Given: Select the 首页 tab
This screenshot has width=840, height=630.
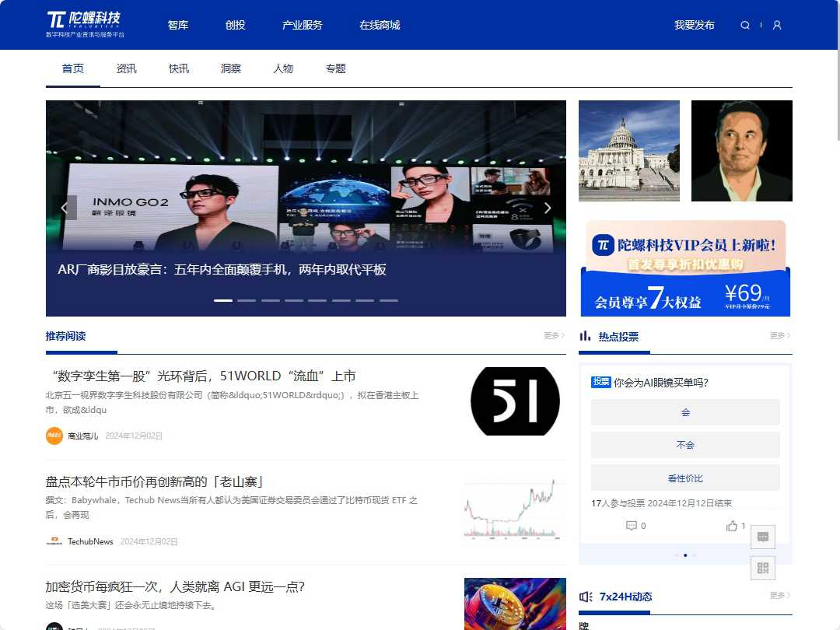Looking at the screenshot, I should pos(73,68).
